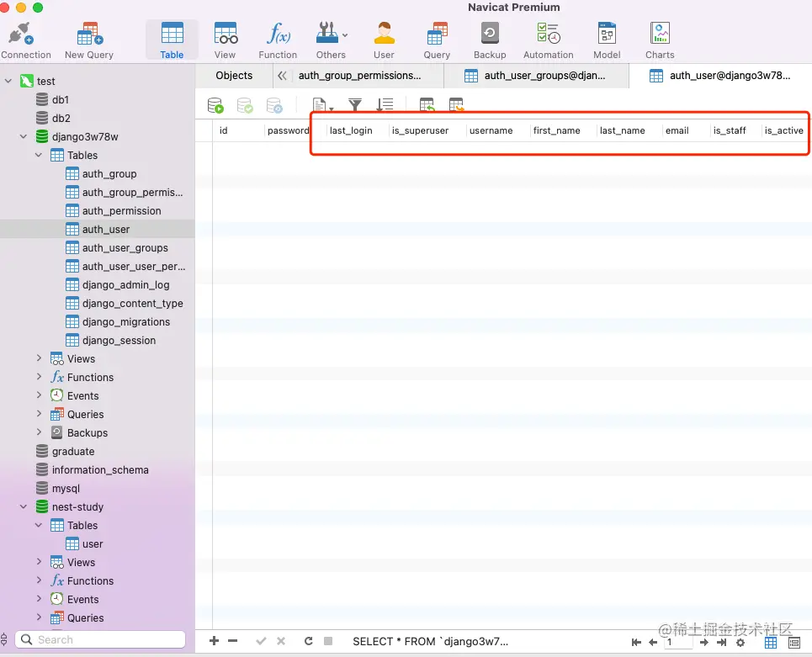
Task: Open the Backup toolbar icon
Action: [x=490, y=40]
